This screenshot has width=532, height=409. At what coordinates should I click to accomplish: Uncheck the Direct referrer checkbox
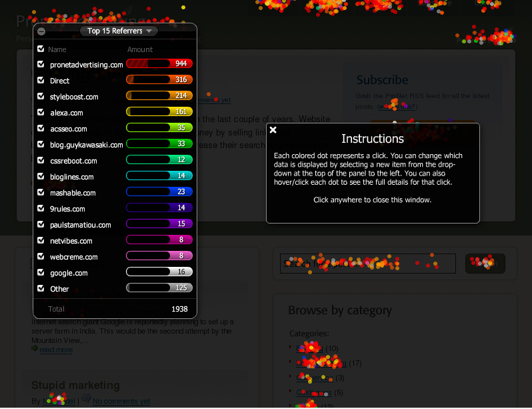(41, 80)
